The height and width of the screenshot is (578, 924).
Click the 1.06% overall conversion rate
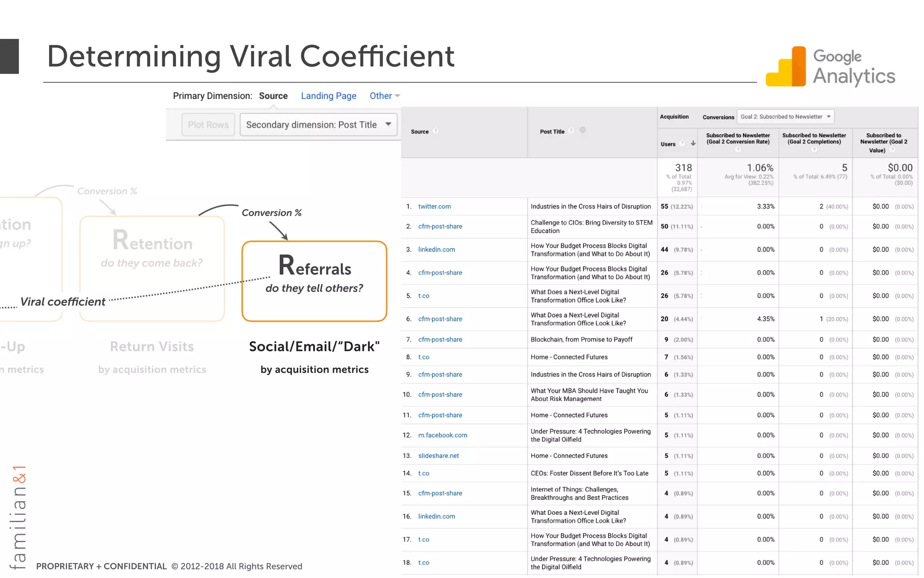(760, 168)
